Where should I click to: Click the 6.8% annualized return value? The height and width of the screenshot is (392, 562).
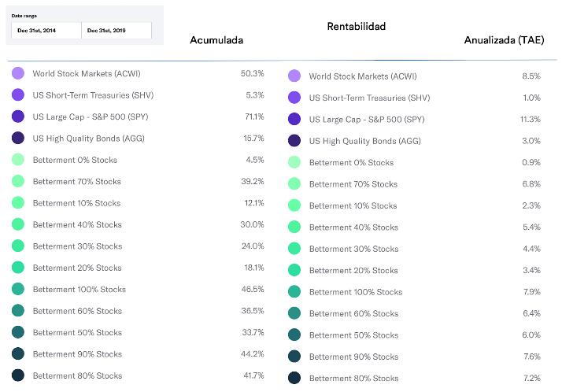pos(531,184)
